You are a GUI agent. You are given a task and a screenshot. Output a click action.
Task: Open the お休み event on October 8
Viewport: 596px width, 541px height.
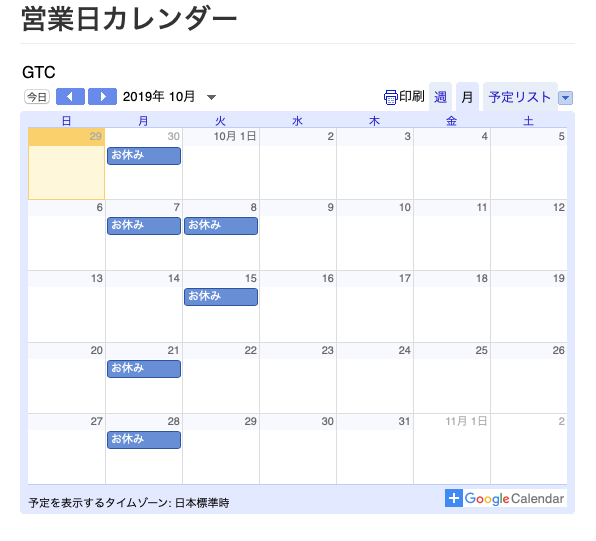(x=221, y=226)
